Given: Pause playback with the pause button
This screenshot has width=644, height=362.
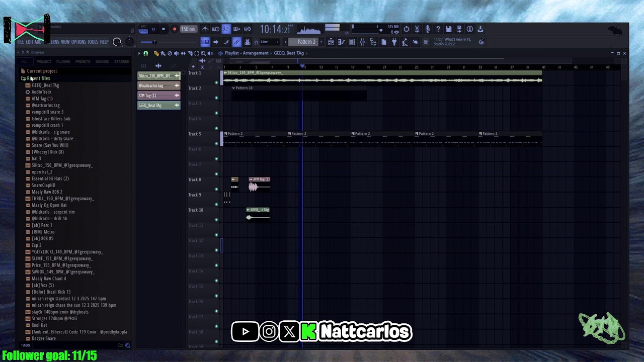Looking at the screenshot, I should click(153, 29).
